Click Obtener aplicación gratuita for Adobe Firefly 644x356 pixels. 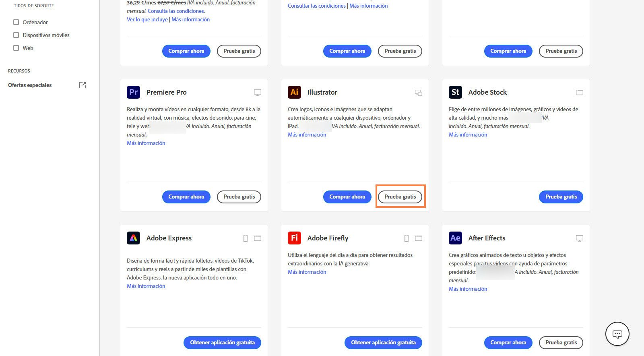tap(384, 343)
